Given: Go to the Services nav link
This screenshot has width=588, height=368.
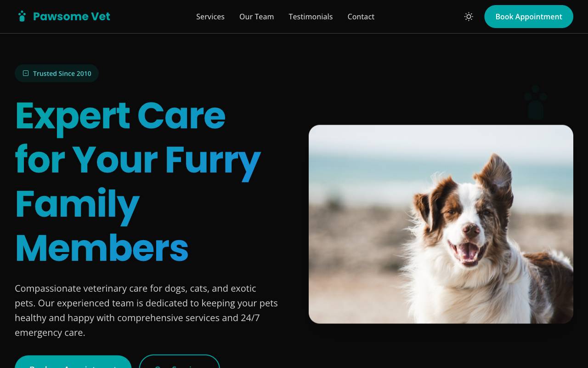Looking at the screenshot, I should coord(210,17).
